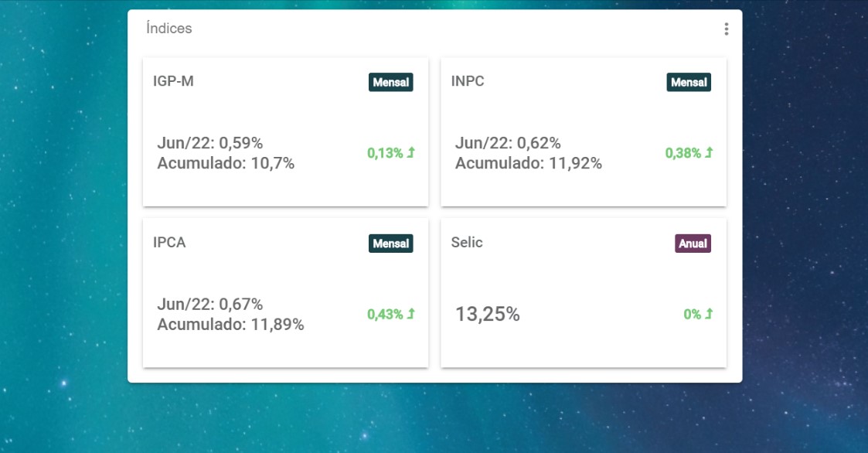Click the 0,13% variation on IGP-M
Viewport: 868px width, 453px height.
click(x=385, y=153)
